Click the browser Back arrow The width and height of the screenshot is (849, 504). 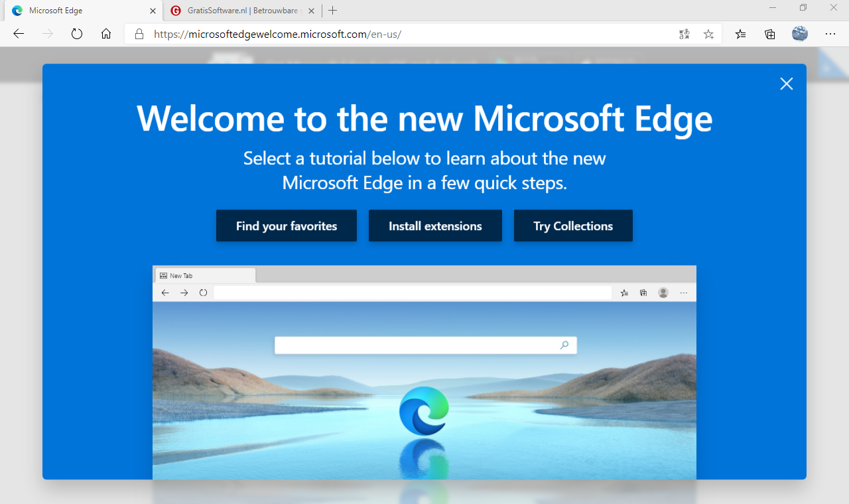point(19,34)
